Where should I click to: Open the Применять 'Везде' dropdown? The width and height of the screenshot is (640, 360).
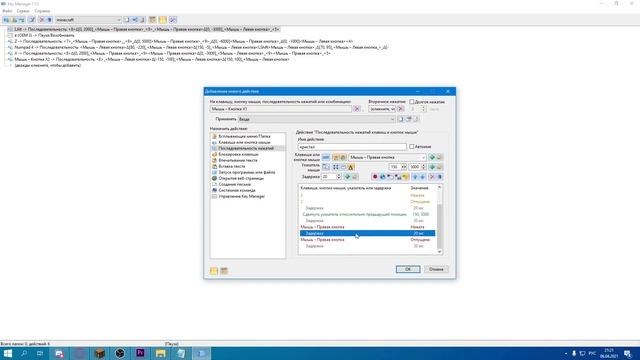[317, 119]
